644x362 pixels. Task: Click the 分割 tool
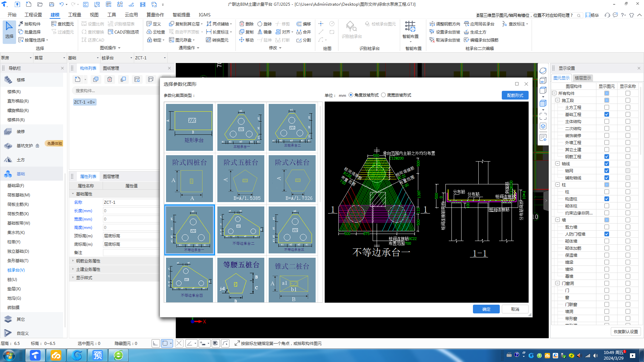(304, 40)
